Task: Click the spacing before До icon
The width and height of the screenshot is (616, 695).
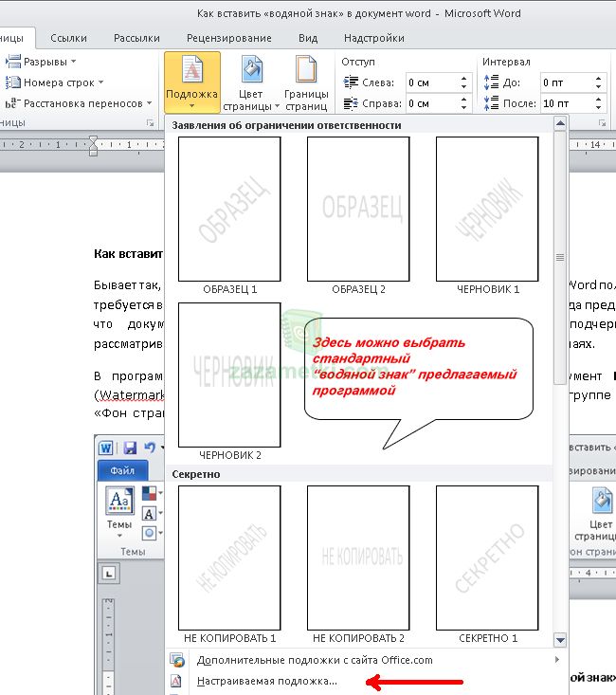Action: click(x=491, y=82)
